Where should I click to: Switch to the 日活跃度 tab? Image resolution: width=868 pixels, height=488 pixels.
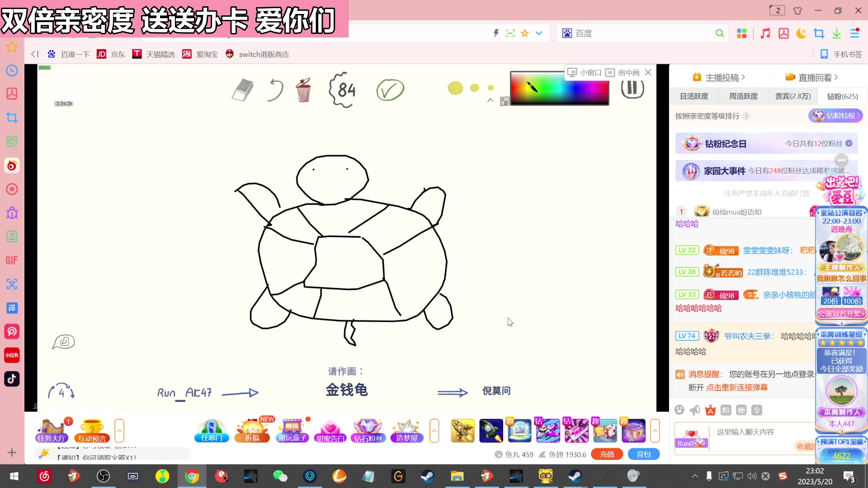[695, 96]
